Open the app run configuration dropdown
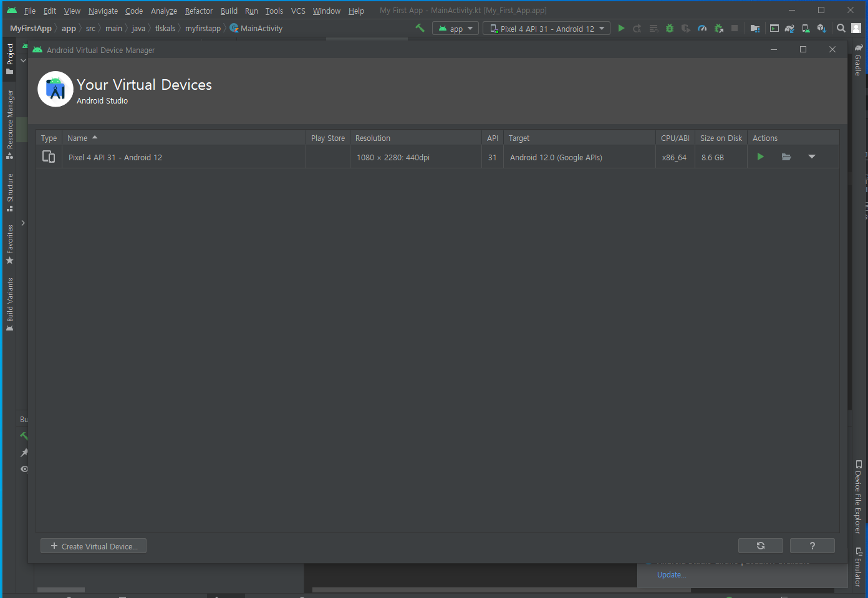The image size is (868, 598). 455,29
